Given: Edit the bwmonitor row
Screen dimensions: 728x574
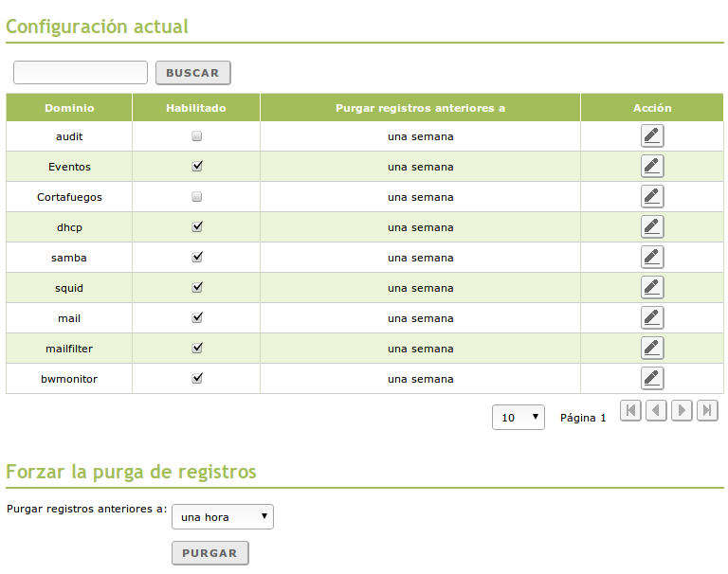Looking at the screenshot, I should (652, 379).
